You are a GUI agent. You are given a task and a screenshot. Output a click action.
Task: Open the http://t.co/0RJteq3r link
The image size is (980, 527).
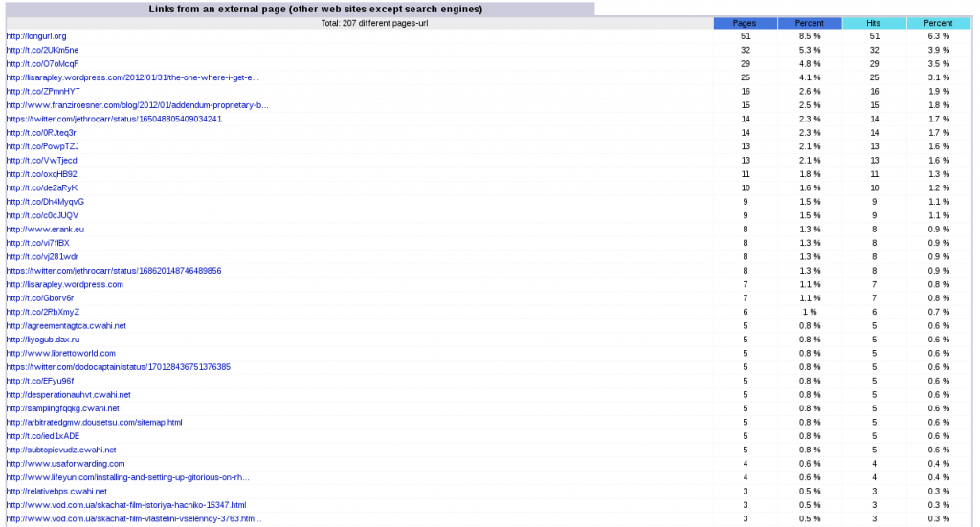tap(41, 132)
